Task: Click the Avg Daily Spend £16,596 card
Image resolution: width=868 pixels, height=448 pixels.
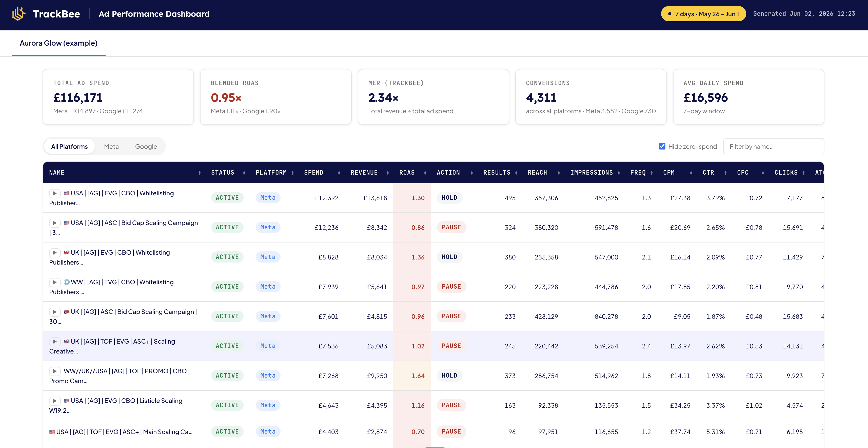Action: click(748, 97)
